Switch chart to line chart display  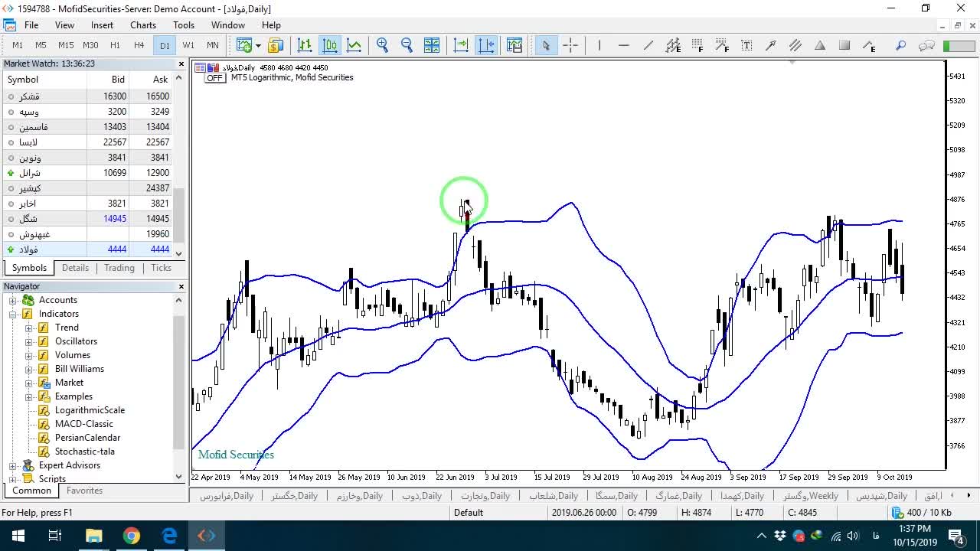tap(354, 45)
